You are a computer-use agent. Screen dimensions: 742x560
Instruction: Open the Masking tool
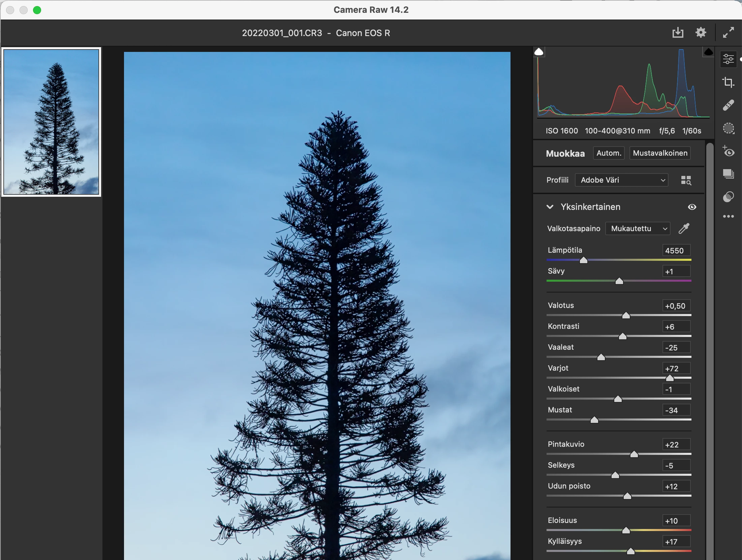[x=728, y=128]
